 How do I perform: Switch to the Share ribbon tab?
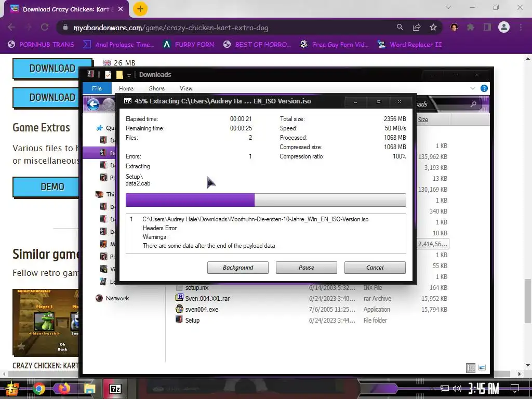coord(156,88)
